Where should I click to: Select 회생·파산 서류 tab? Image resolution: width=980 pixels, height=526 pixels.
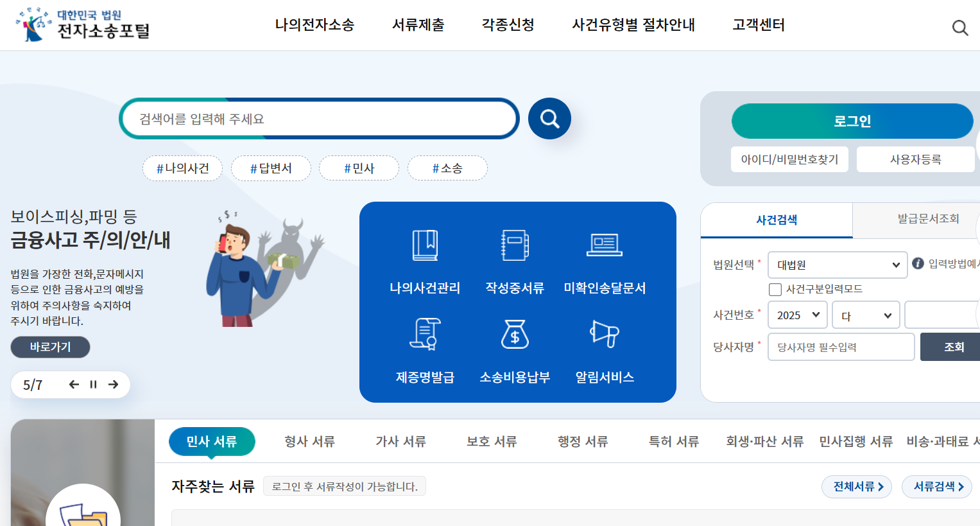tap(765, 442)
